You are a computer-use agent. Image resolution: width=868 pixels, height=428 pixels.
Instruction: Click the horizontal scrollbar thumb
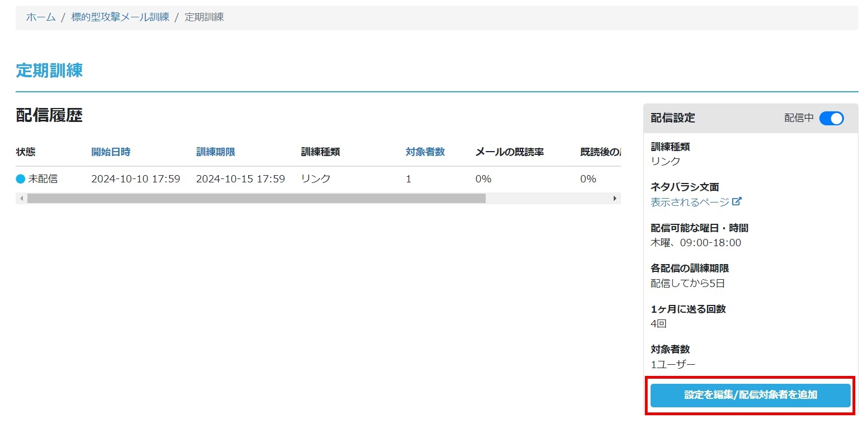click(256, 199)
